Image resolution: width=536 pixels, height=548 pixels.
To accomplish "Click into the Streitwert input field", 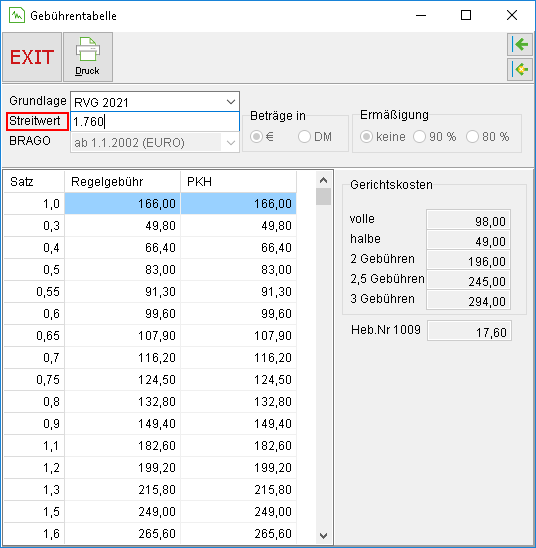I will tap(155, 122).
